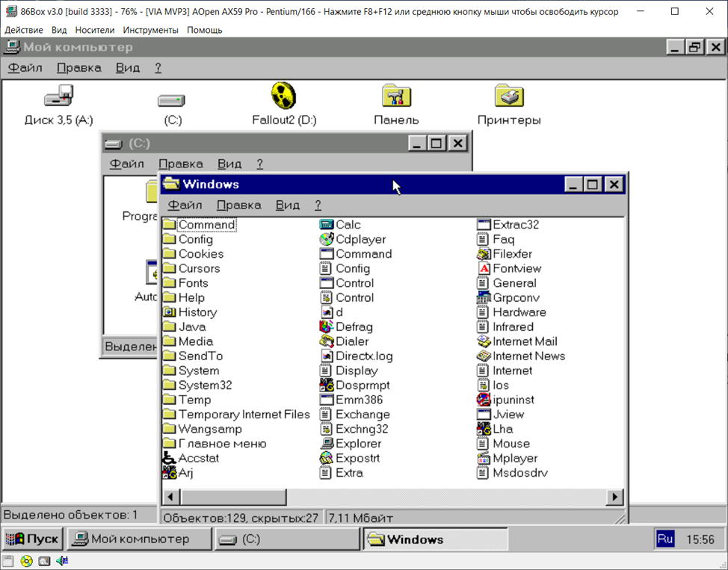Select the Defrag utility icon

(x=327, y=327)
